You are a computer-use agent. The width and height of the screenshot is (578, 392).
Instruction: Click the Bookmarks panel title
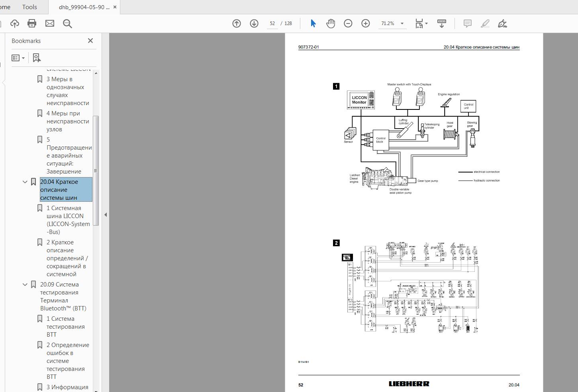(x=26, y=41)
